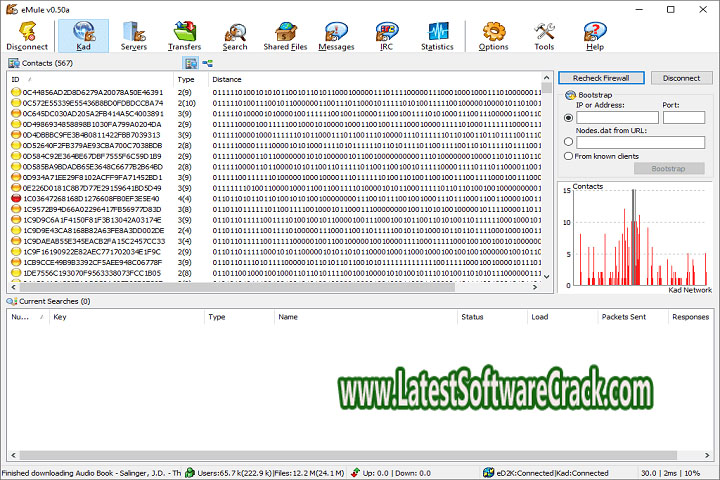Screen dimensions: 720x480
Task: Maximize the eMule window
Action: (x=671, y=9)
